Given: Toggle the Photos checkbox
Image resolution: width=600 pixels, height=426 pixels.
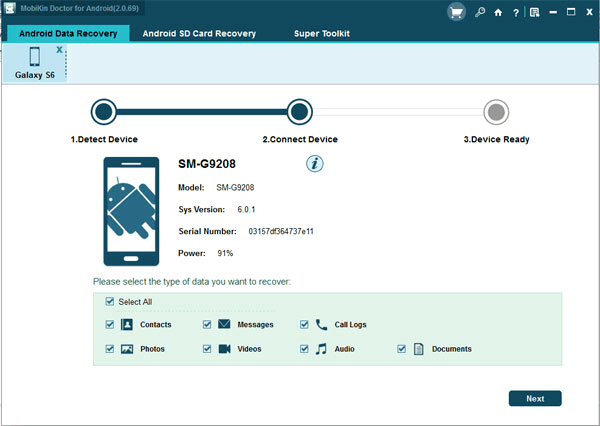Looking at the screenshot, I should [109, 349].
